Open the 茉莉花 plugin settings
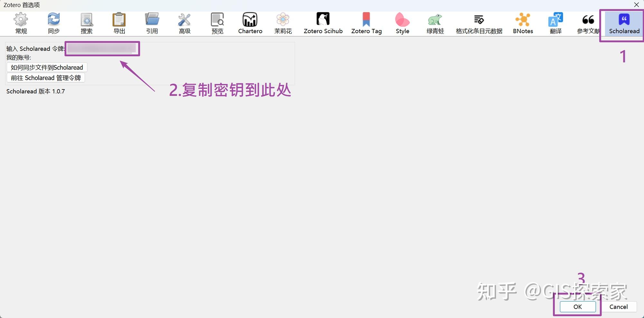Viewport: 644px width, 318px height. pos(283,23)
